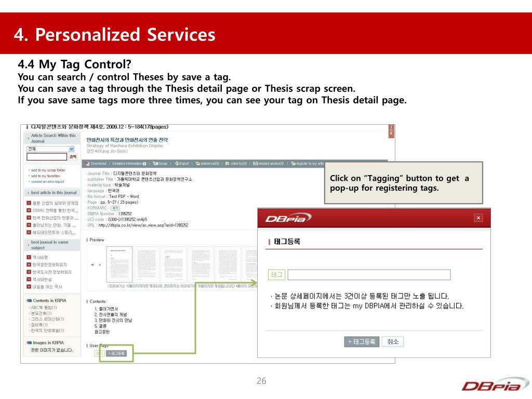This screenshot has height=399, width=532.
Task: Click add to my favorites link
Action: tap(45, 176)
